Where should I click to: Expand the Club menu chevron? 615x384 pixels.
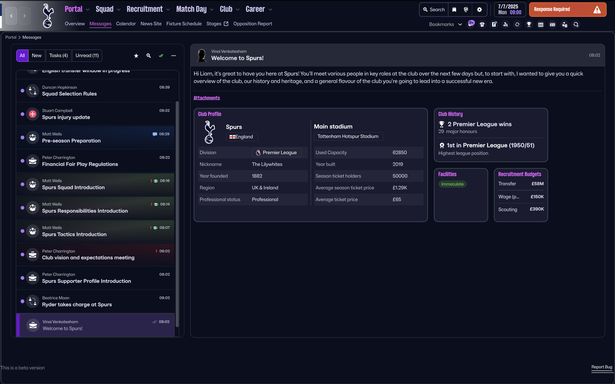tap(237, 9)
